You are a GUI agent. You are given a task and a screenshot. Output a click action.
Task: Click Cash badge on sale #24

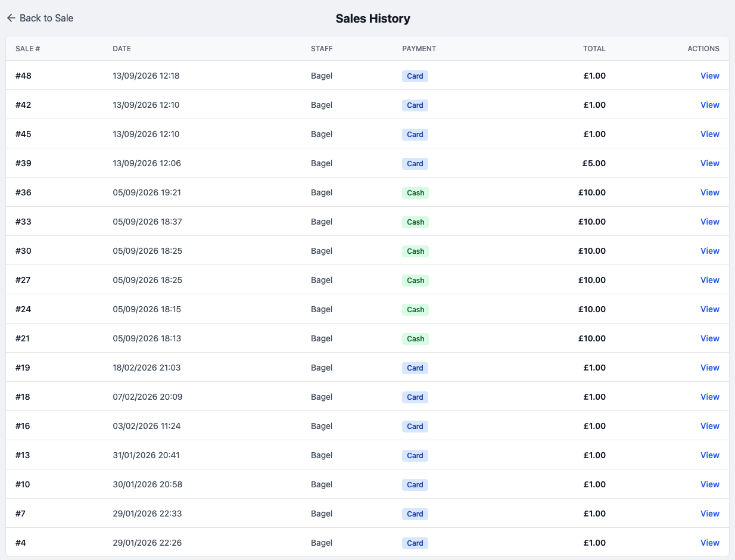(x=416, y=310)
